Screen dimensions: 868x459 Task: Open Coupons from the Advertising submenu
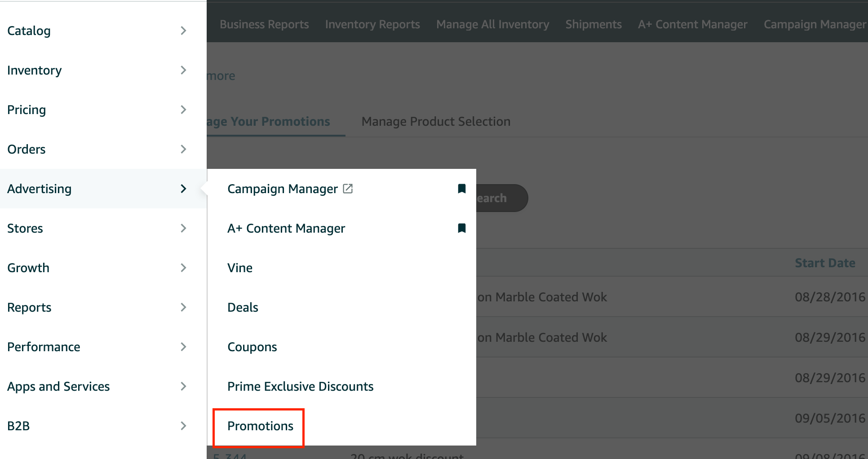(x=252, y=347)
